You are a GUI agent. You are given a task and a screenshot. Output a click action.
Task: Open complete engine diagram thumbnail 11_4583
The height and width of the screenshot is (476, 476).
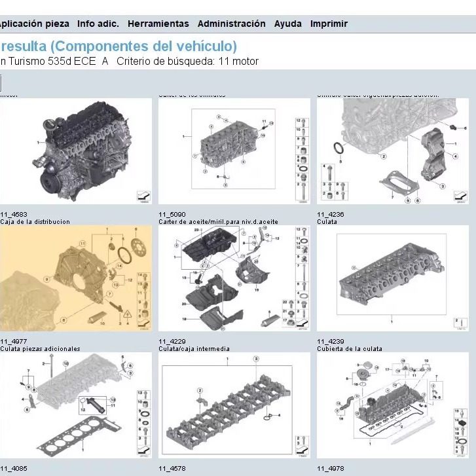[76, 151]
